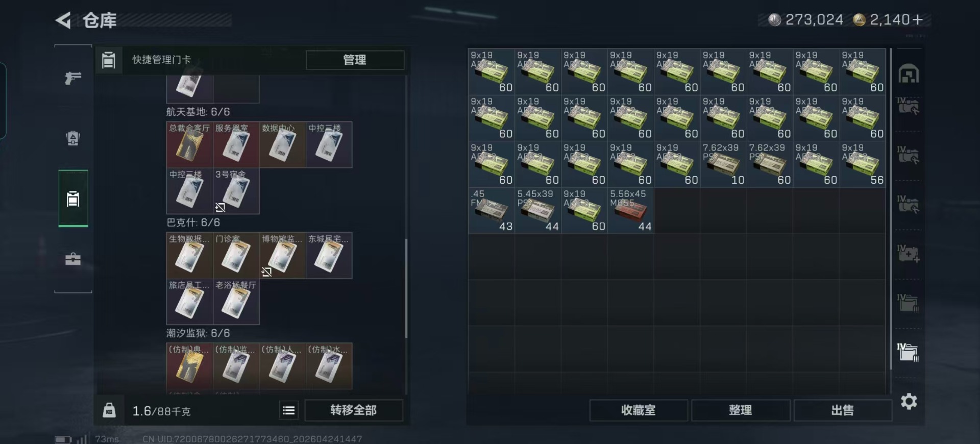Select the 总裁会客厅 keycard
980x444 pixels.
189,144
